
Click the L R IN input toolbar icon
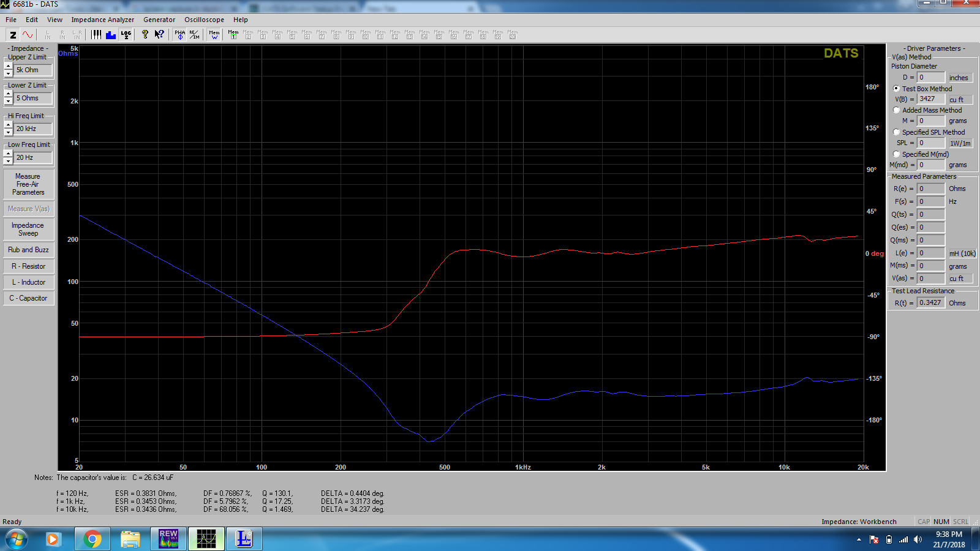click(x=77, y=35)
